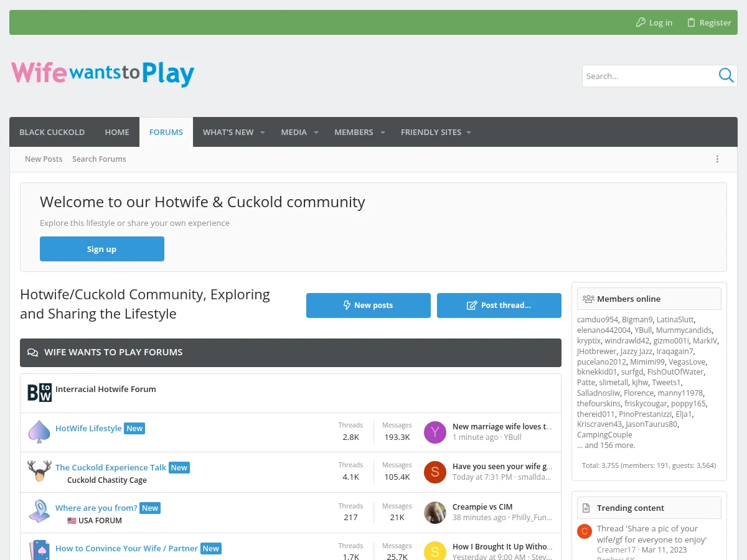Click the Register link
This screenshot has width=747, height=560.
point(709,22)
